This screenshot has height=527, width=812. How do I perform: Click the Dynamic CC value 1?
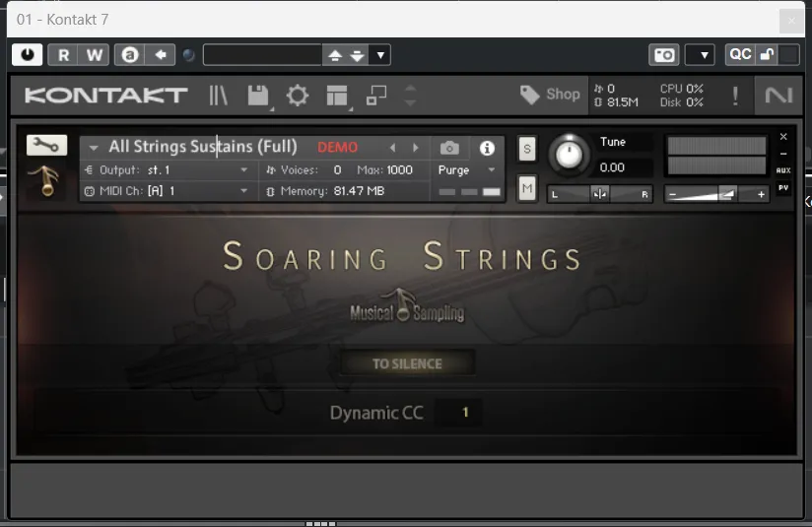pyautogui.click(x=465, y=413)
